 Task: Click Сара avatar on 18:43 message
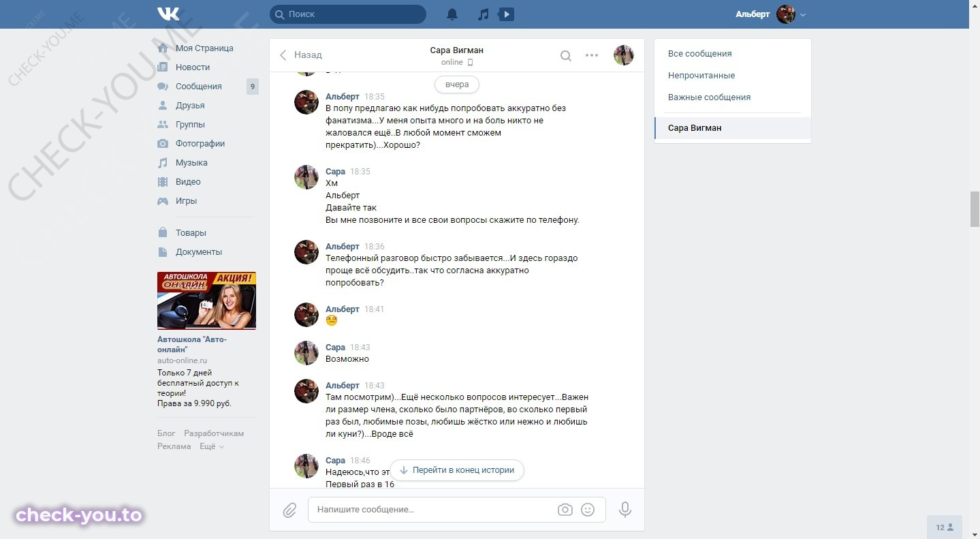[306, 353]
